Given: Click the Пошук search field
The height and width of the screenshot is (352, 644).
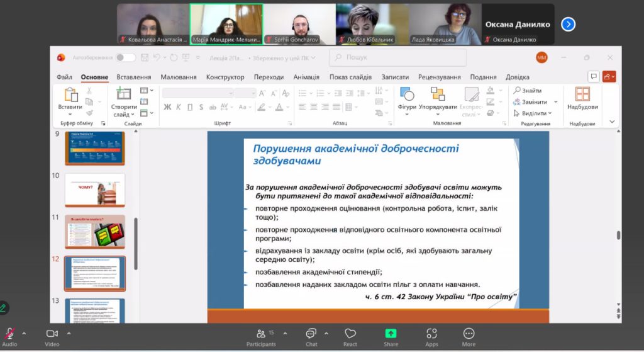Looking at the screenshot, I should 399,57.
